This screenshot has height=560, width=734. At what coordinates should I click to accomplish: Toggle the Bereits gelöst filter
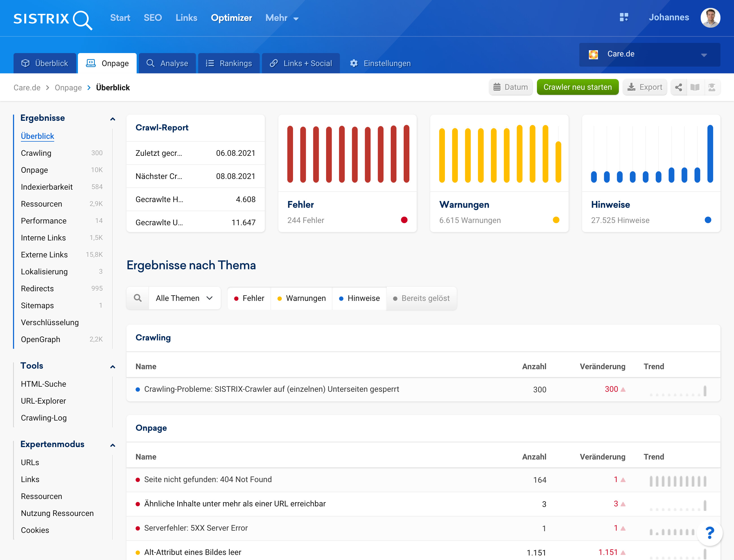click(x=421, y=298)
